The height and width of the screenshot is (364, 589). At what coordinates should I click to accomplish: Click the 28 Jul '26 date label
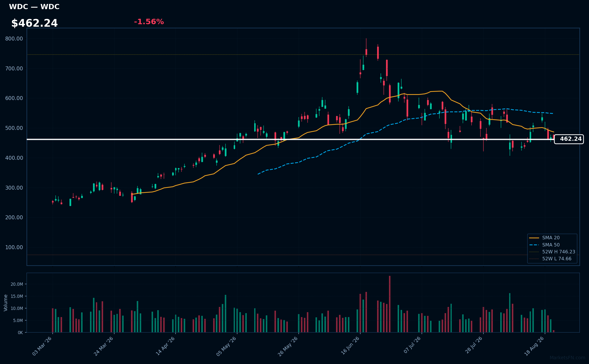(474, 345)
